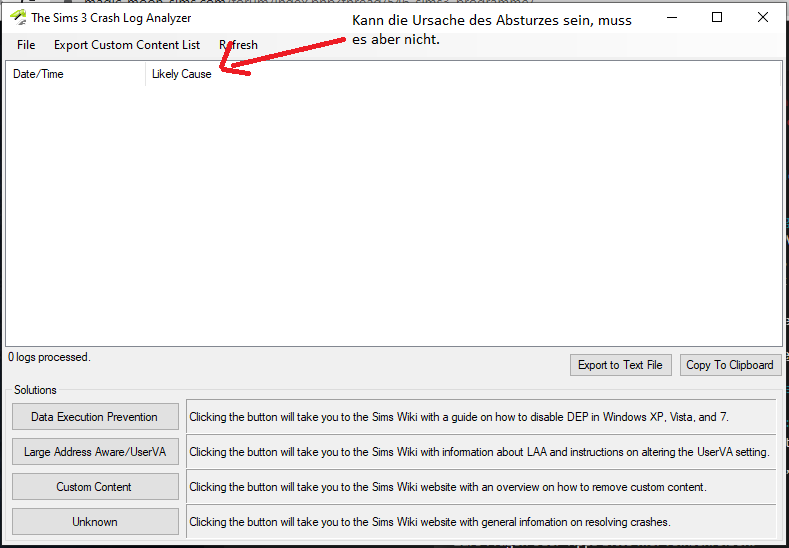Select the Custom Content solution button
789x548 pixels.
coord(95,487)
